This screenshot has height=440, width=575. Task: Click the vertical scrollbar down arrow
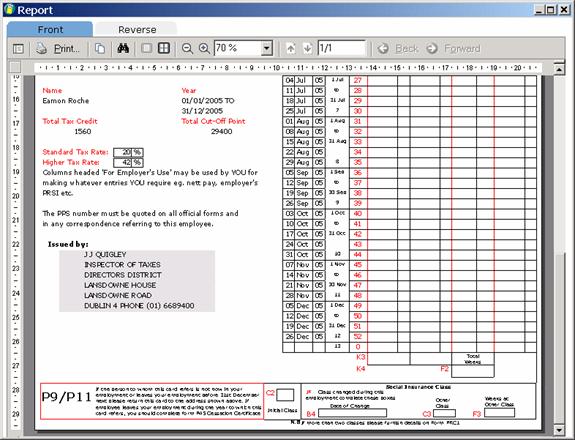click(x=558, y=429)
